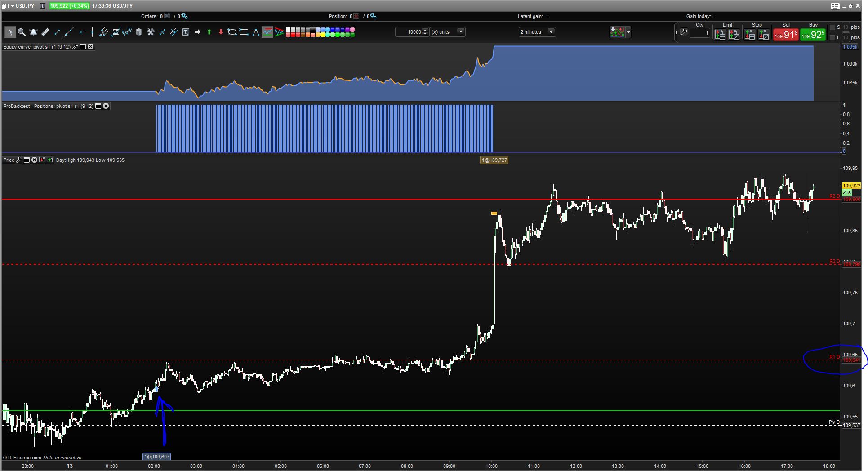Click the Piv D pivot label
This screenshot has width=868, height=471.
834,422
